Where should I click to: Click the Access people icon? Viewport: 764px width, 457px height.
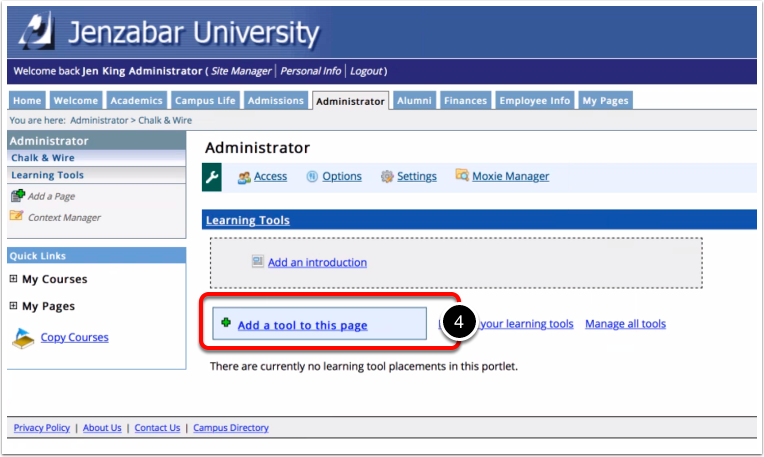[x=244, y=177]
